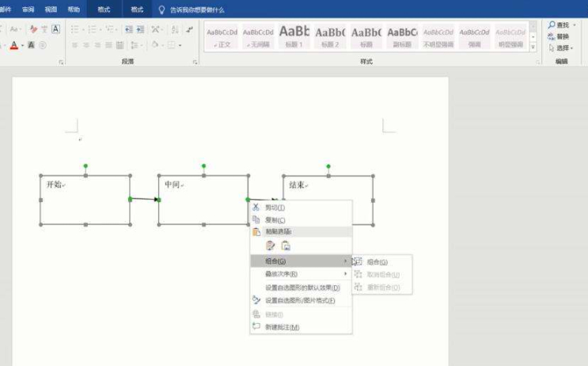The height and width of the screenshot is (366, 588).
Task: Toggle character shading icon
Action: 31,45
